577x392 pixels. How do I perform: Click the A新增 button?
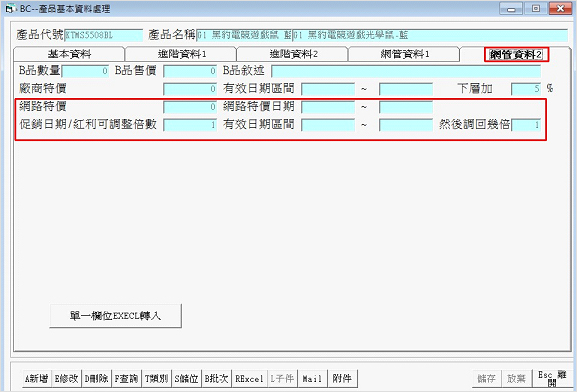click(x=36, y=378)
